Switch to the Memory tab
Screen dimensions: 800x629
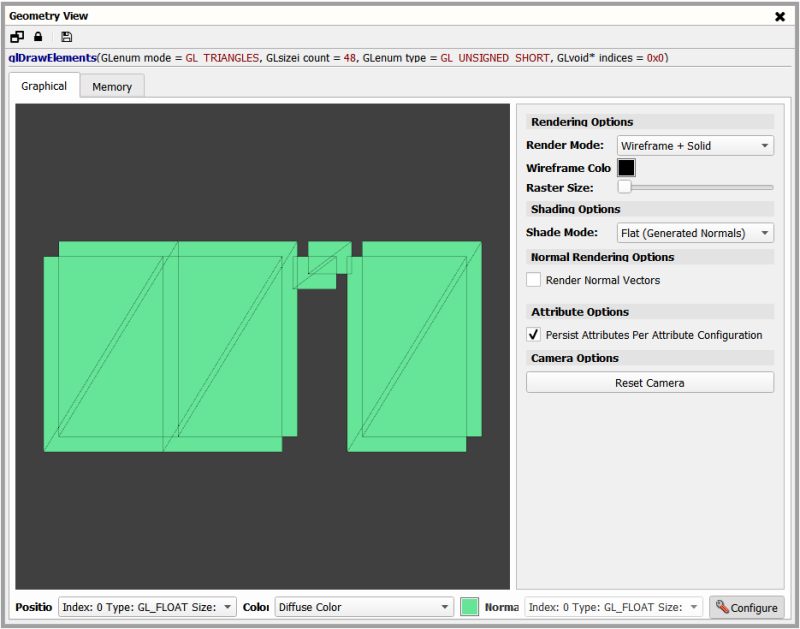pos(112,86)
